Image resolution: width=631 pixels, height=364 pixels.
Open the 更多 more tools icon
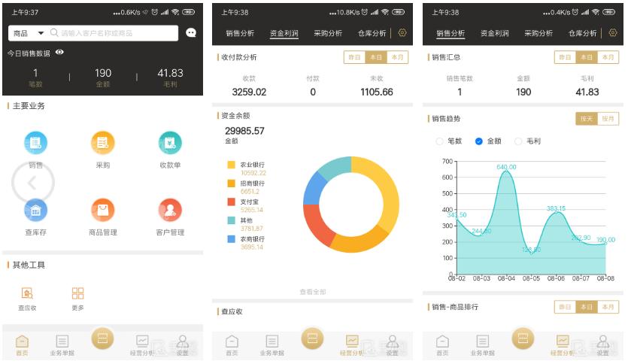77,294
